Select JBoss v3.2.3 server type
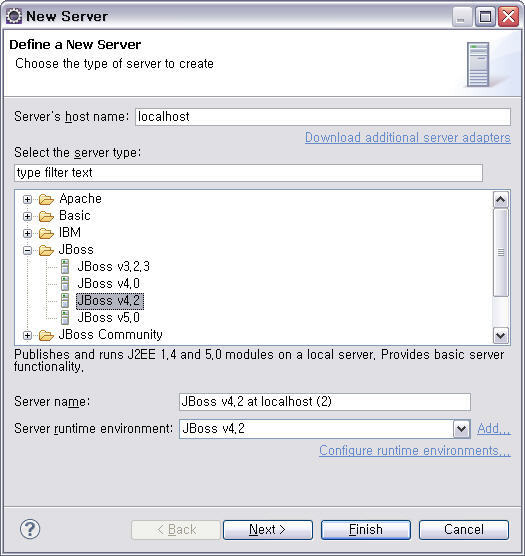The width and height of the screenshot is (525, 556). coord(113,267)
